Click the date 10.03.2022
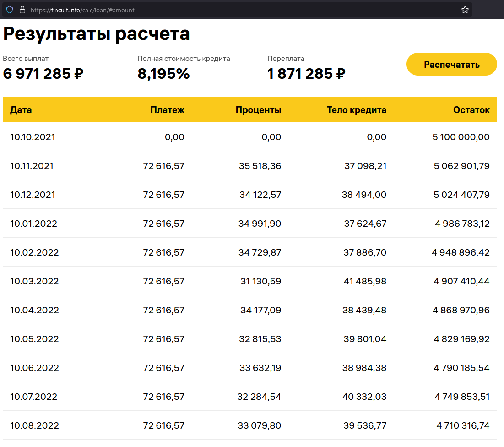504x447 pixels. click(x=34, y=281)
